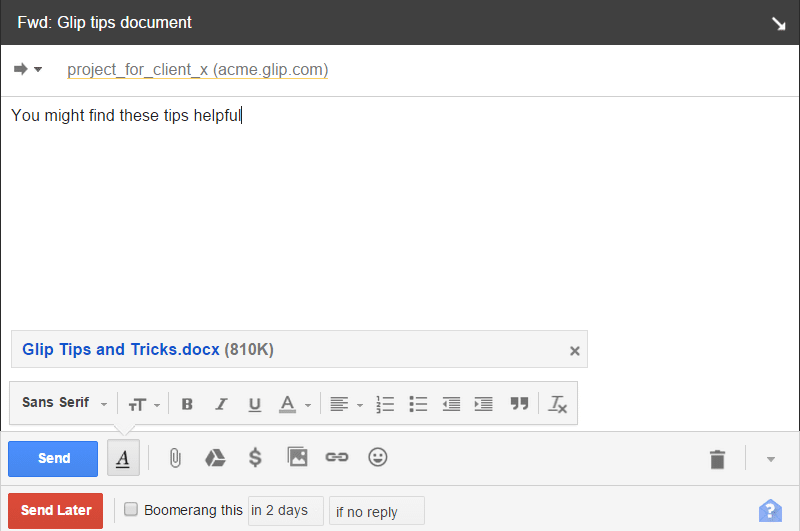Open the text size dropdown
The image size is (800, 531).
143,404
